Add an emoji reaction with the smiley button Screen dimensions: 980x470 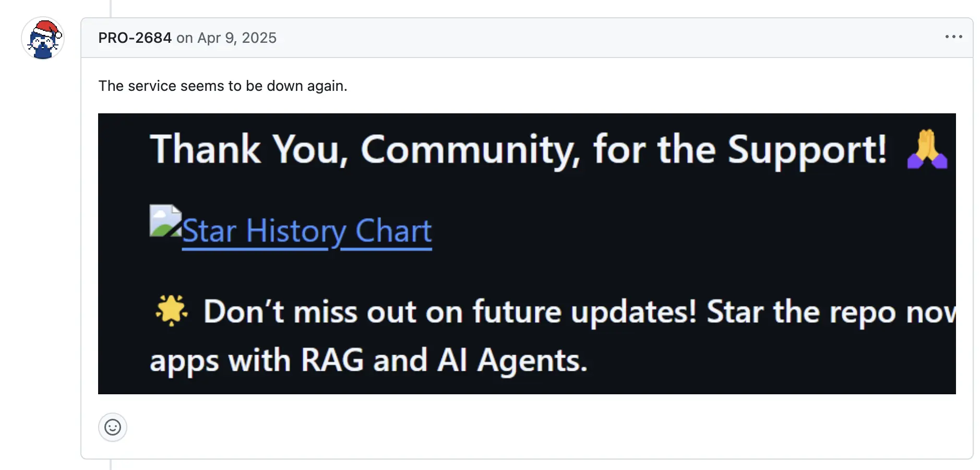pos(113,427)
